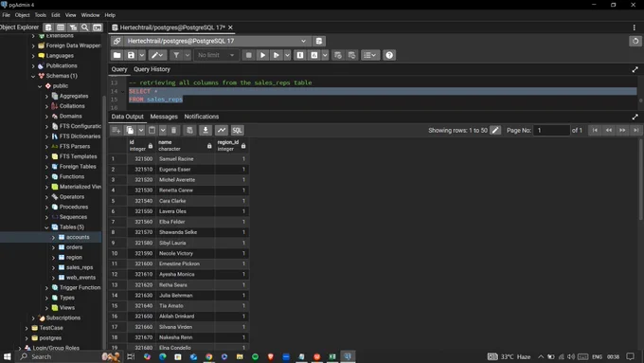Switch to the Notifications tab
The width and height of the screenshot is (644, 363).
coord(201,117)
